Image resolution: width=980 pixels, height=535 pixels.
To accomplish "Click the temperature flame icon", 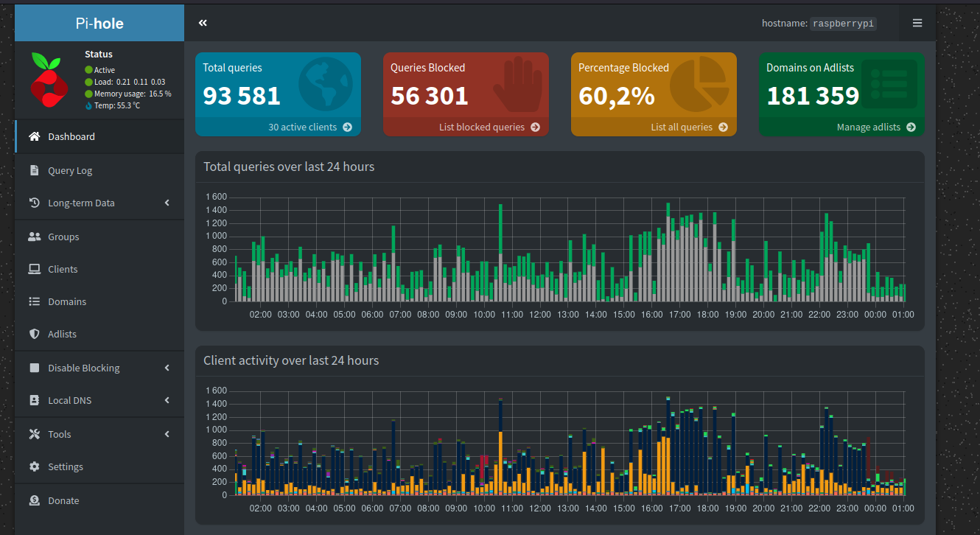I will pyautogui.click(x=89, y=105).
